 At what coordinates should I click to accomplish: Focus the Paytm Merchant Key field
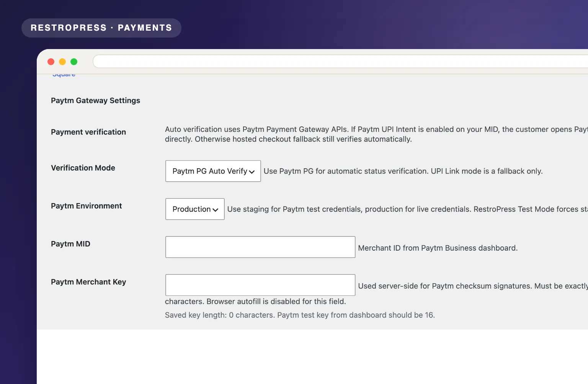[x=260, y=285]
